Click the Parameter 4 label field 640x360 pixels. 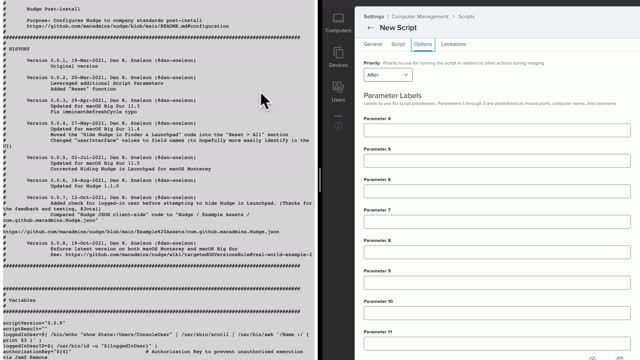[x=497, y=130]
